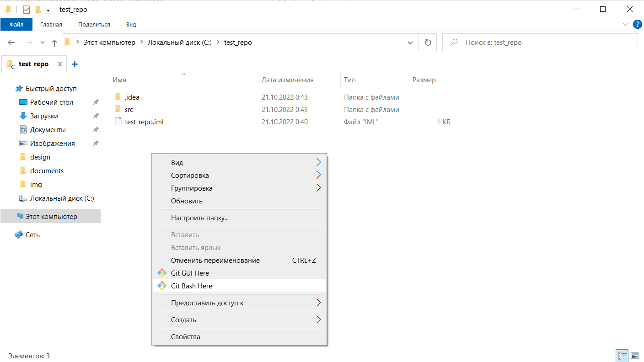
Task: Select Обновить in context menu
Action: tap(239, 201)
